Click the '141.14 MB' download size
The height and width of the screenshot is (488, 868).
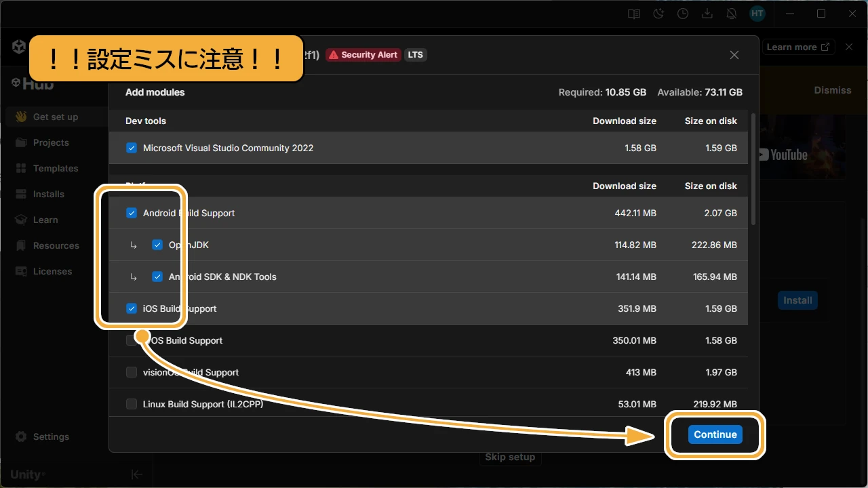click(x=635, y=277)
